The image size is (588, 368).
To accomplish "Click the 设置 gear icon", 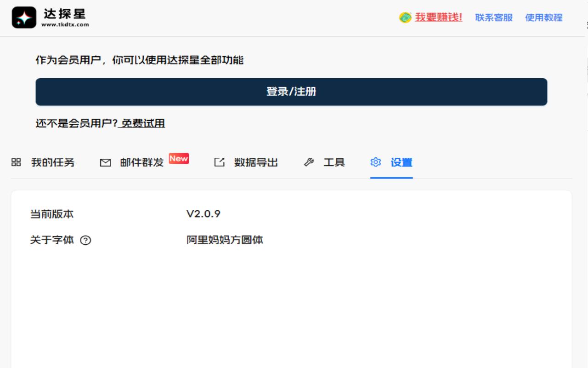I will point(376,162).
